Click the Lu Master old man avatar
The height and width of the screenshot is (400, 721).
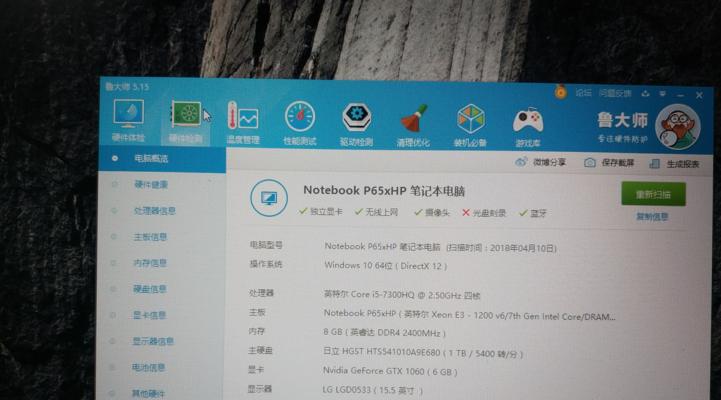point(678,126)
